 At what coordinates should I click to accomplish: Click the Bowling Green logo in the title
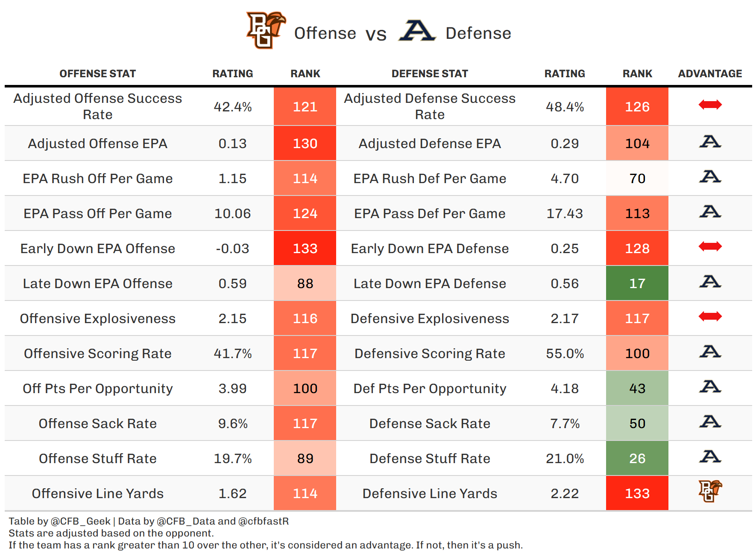[265, 30]
